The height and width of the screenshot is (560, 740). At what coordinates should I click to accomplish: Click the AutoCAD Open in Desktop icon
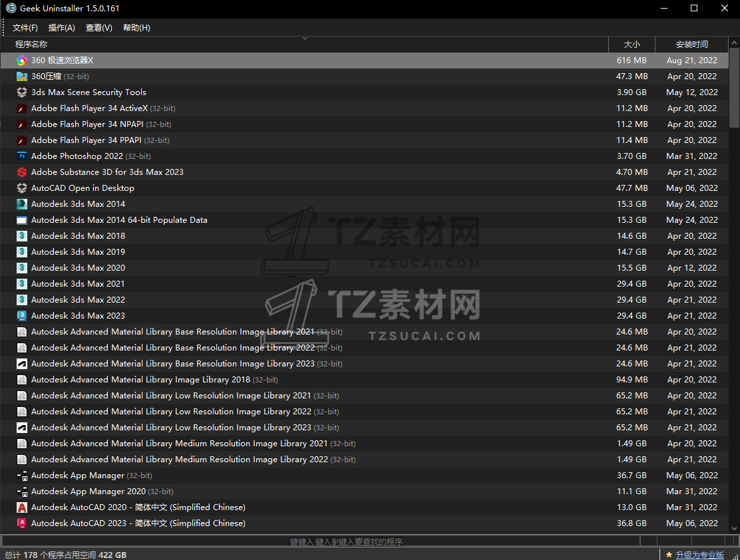click(22, 188)
